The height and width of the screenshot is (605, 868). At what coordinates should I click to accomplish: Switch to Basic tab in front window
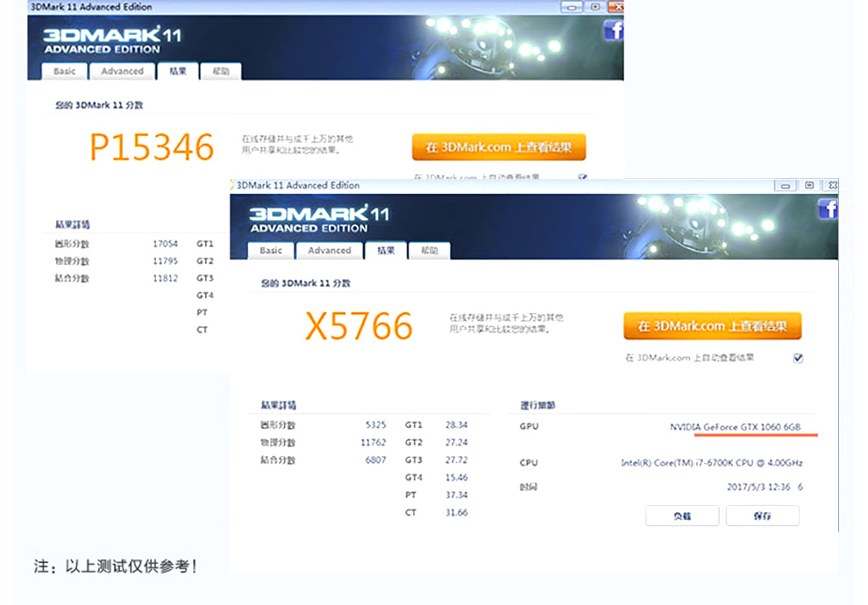271,250
